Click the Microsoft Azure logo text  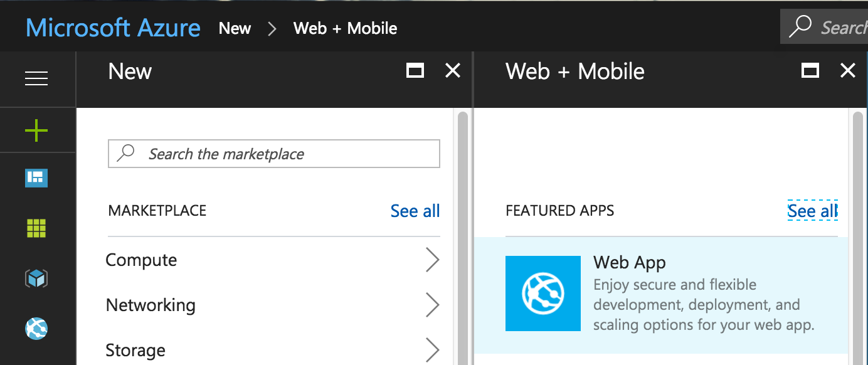pyautogui.click(x=114, y=28)
